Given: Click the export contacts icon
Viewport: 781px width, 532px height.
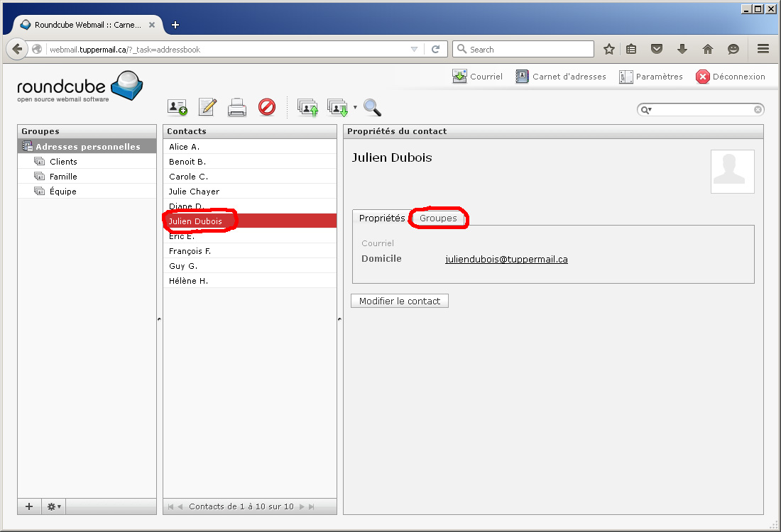Looking at the screenshot, I should (337, 107).
